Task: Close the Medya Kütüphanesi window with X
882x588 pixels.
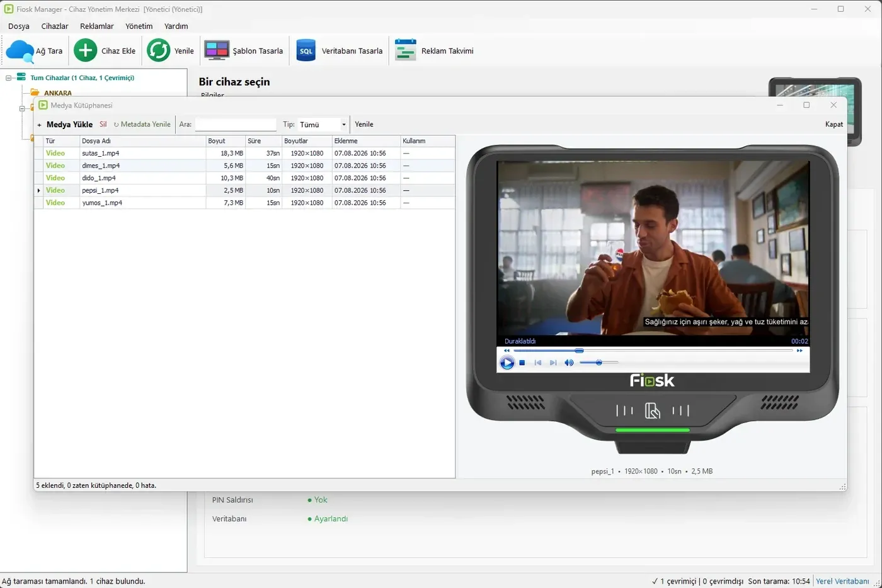Action: [833, 105]
